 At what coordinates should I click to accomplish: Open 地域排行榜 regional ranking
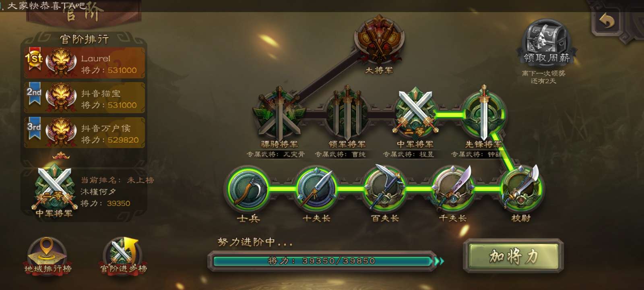tap(47, 255)
